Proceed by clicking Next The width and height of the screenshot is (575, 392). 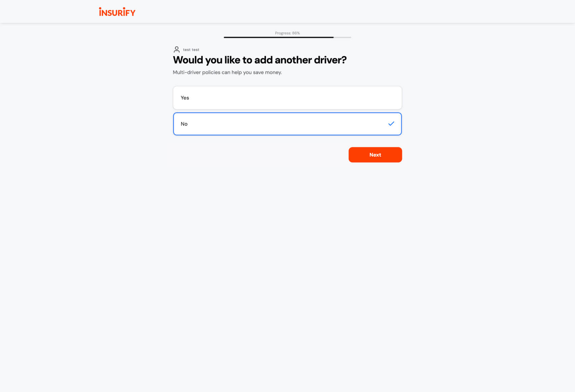375,155
